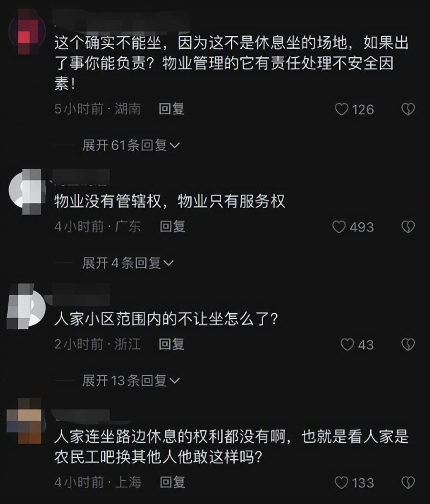Like the Shanghai comment with 133 likes
The height and width of the screenshot is (504, 430).
342,483
